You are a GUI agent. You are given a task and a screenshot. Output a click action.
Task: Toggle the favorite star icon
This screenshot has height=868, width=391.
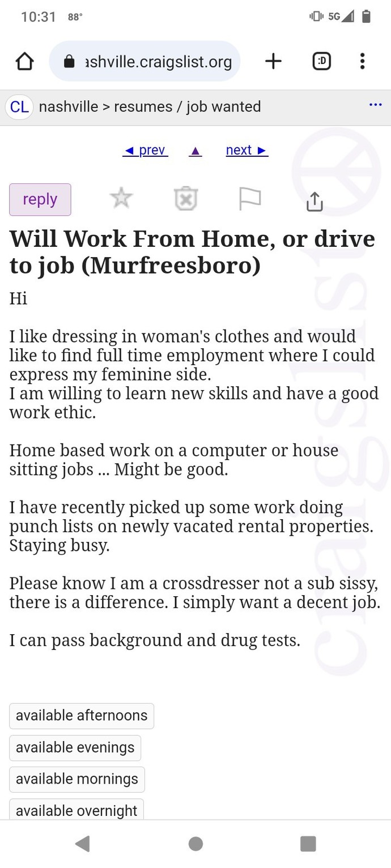[121, 199]
